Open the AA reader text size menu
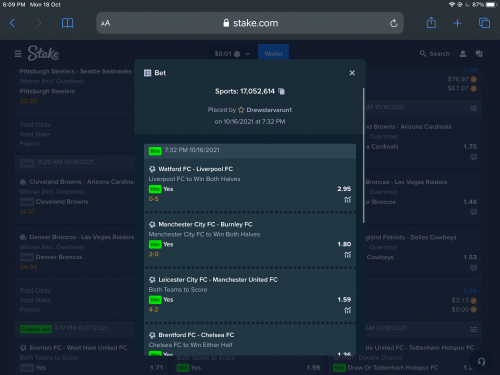 point(105,23)
